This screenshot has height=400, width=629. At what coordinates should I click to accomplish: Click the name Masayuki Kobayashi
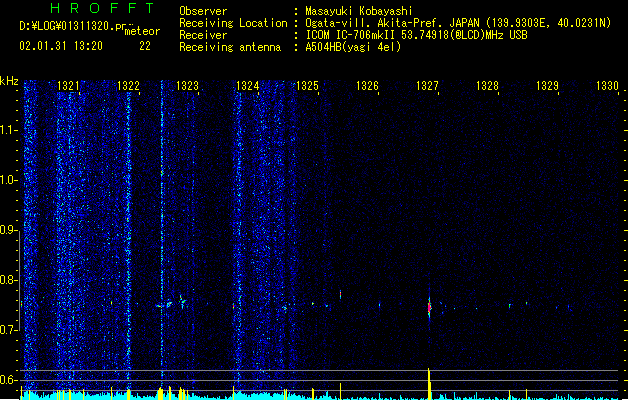coord(359,11)
